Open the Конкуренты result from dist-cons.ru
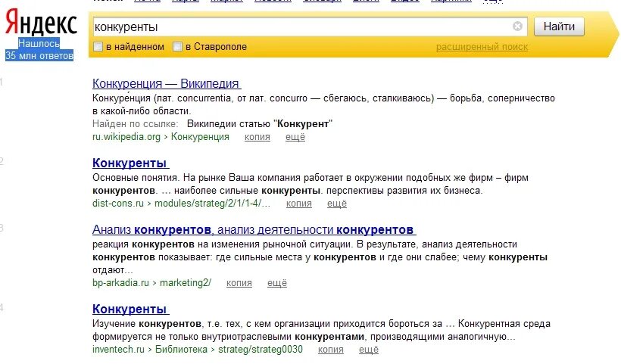Image resolution: width=621 pixels, height=364 pixels. click(130, 163)
